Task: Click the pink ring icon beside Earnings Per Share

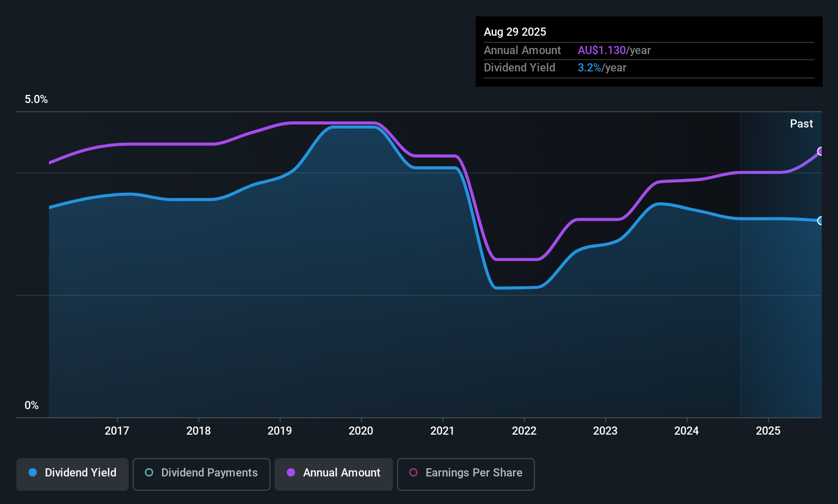Action: click(x=413, y=473)
